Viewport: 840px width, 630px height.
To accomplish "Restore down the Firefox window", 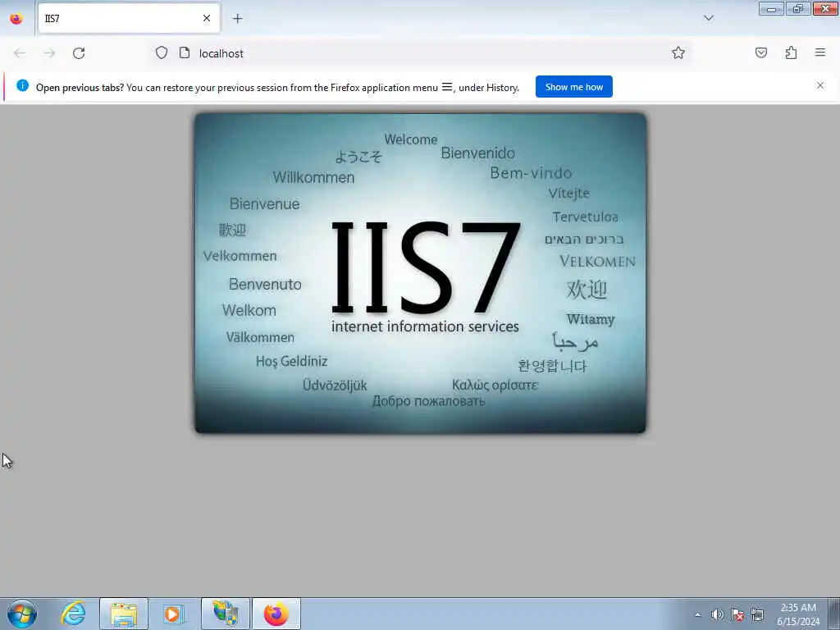I will point(798,8).
